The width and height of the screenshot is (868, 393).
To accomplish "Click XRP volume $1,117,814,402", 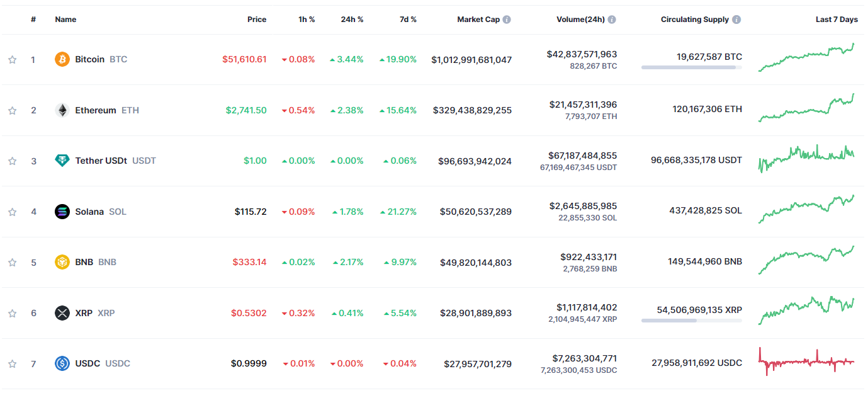I will pyautogui.click(x=587, y=307).
